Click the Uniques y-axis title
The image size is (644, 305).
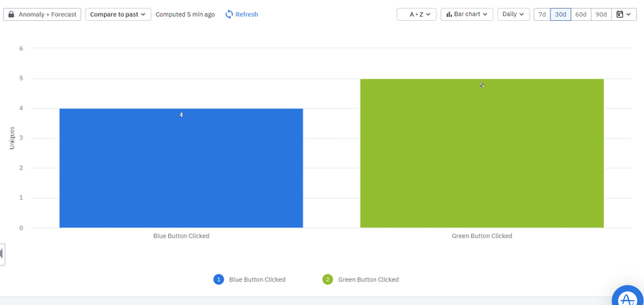click(12, 138)
